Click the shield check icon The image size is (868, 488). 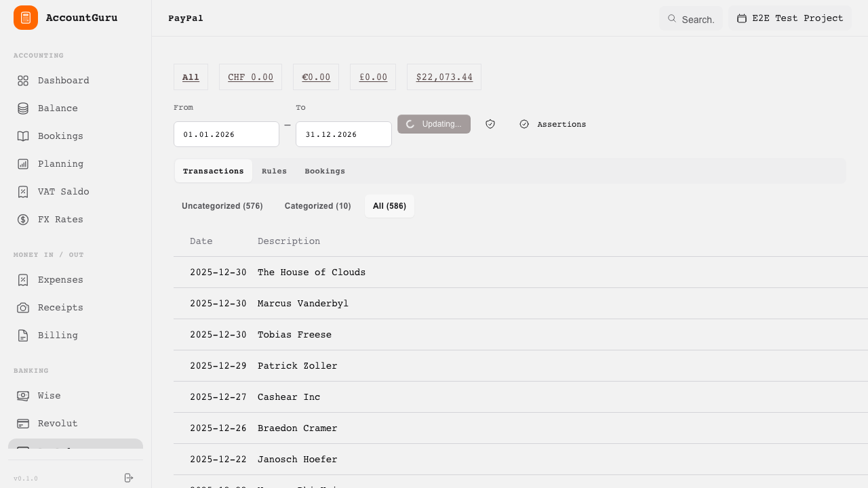pos(490,124)
